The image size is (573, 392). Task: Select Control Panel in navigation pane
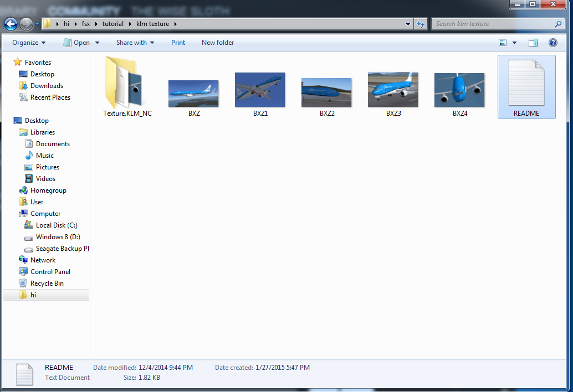(50, 271)
